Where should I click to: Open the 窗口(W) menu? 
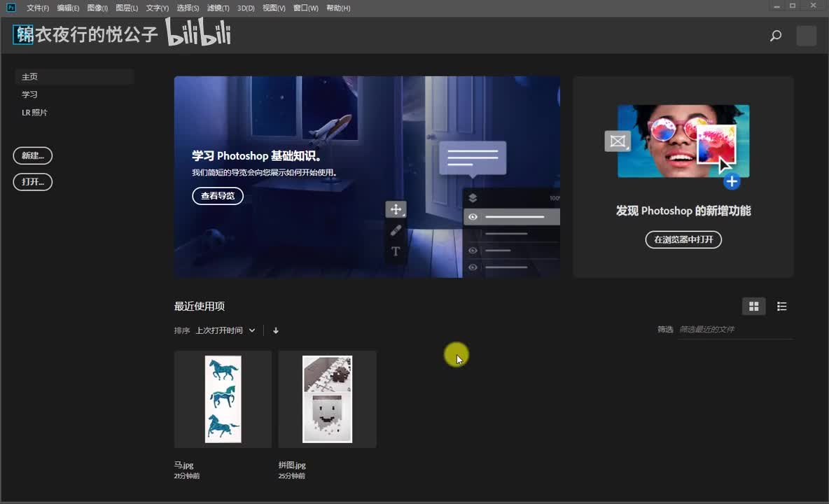[x=305, y=8]
